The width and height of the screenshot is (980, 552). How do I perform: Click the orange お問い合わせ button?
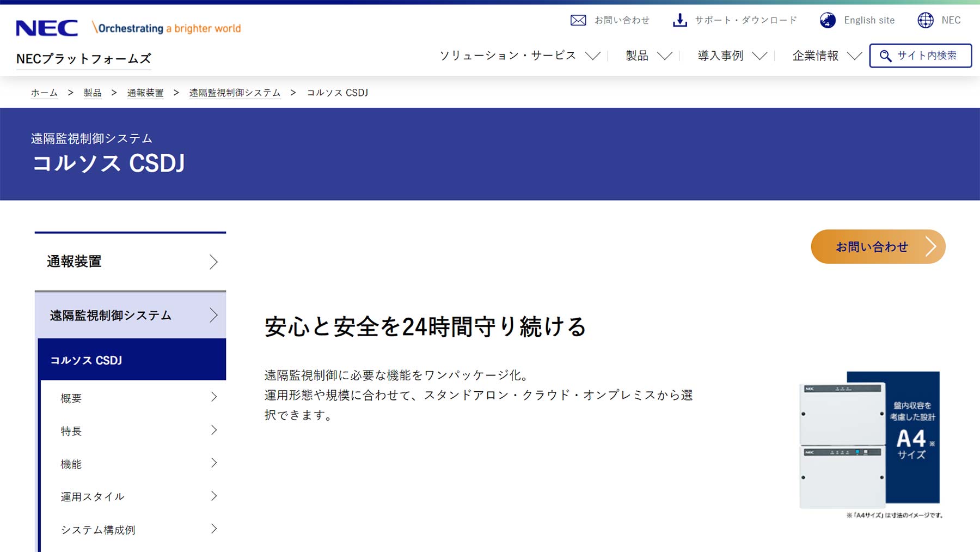(x=878, y=247)
